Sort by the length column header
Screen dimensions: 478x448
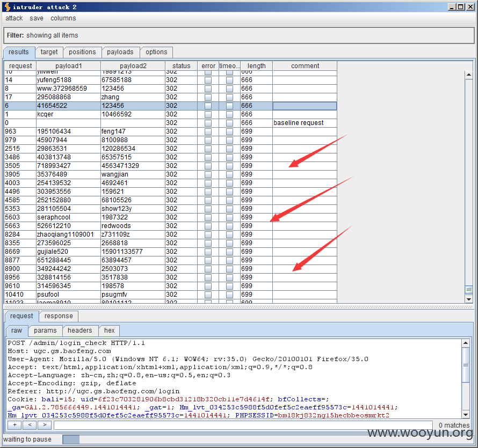pyautogui.click(x=256, y=66)
